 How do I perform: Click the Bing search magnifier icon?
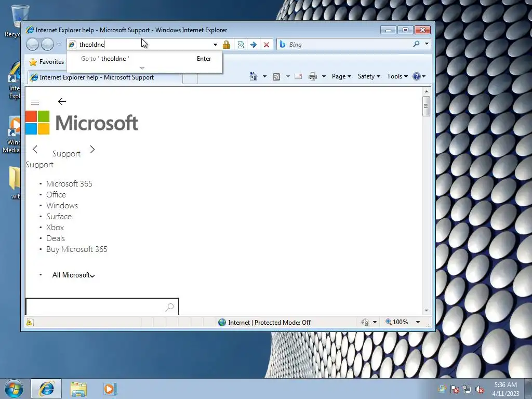(416, 44)
